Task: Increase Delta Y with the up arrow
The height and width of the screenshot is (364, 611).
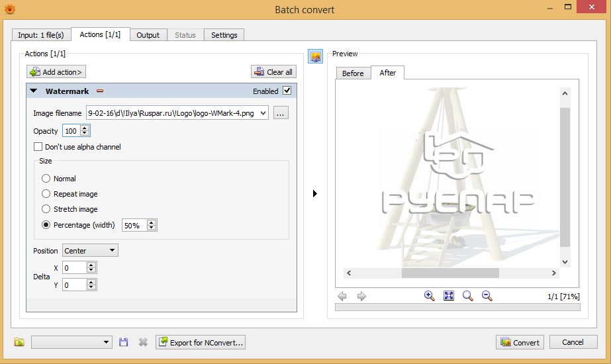Action: coord(91,282)
